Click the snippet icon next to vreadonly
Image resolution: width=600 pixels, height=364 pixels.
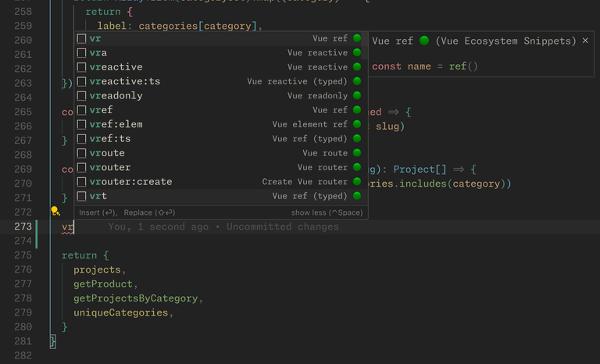[x=81, y=96]
